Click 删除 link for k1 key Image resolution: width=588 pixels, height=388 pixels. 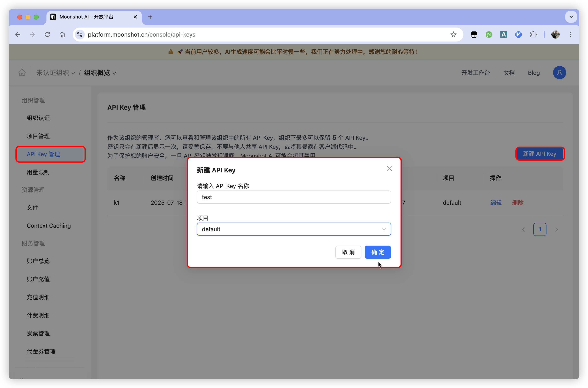[517, 203]
